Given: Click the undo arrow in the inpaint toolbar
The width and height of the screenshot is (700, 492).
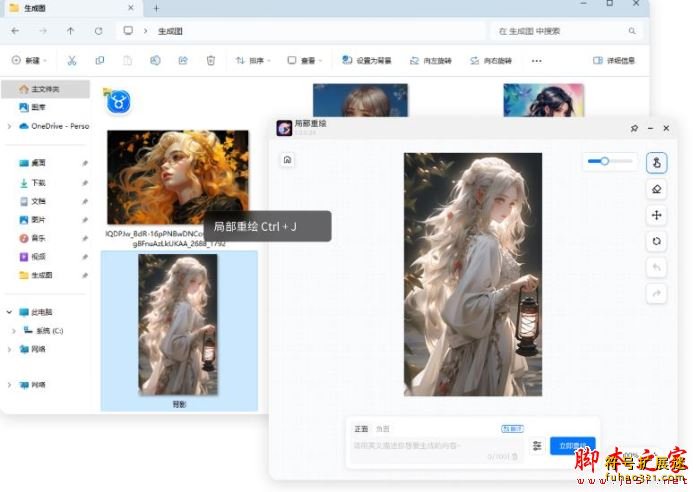Looking at the screenshot, I should (x=656, y=267).
